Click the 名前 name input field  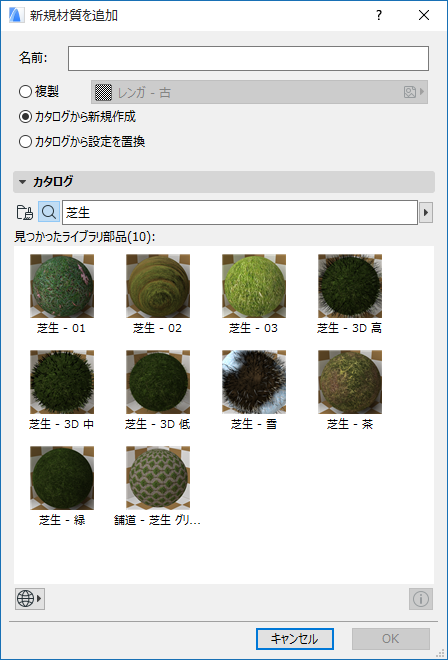click(x=248, y=58)
